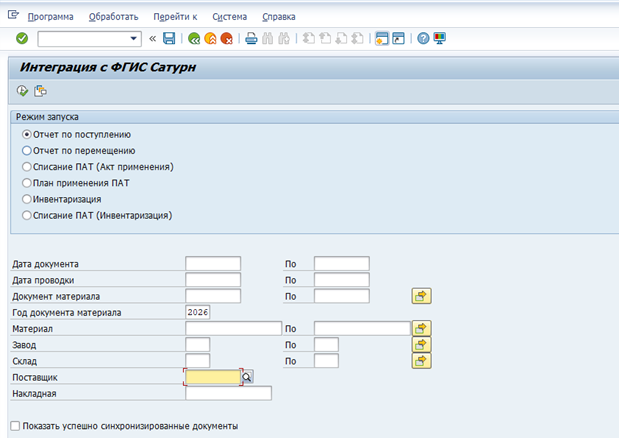Click the Last Page icon

tap(357, 38)
